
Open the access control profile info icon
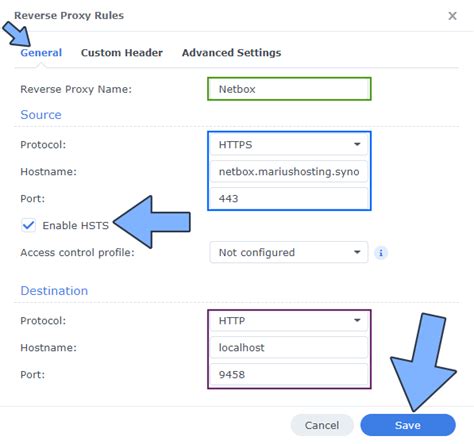(x=381, y=253)
